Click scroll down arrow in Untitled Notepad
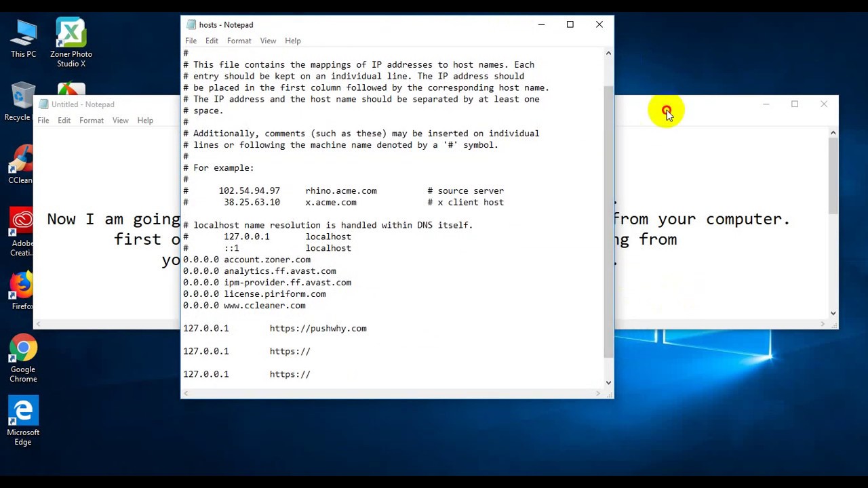Screen dimensions: 868x488 point(833,313)
